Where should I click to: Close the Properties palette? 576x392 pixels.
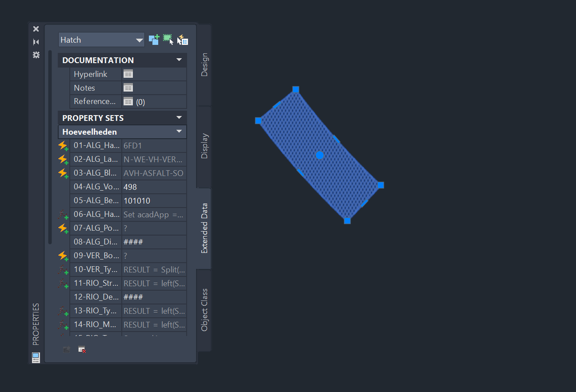[36, 29]
